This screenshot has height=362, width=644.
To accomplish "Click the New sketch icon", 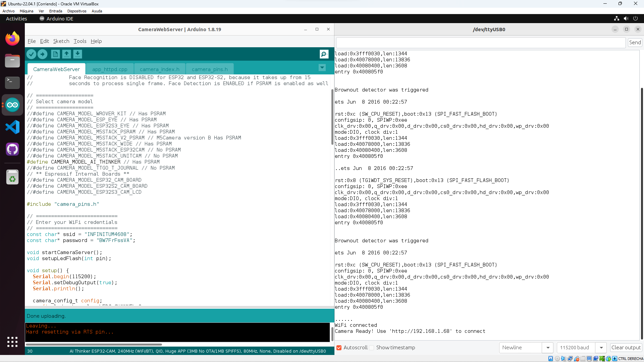I will pyautogui.click(x=55, y=54).
